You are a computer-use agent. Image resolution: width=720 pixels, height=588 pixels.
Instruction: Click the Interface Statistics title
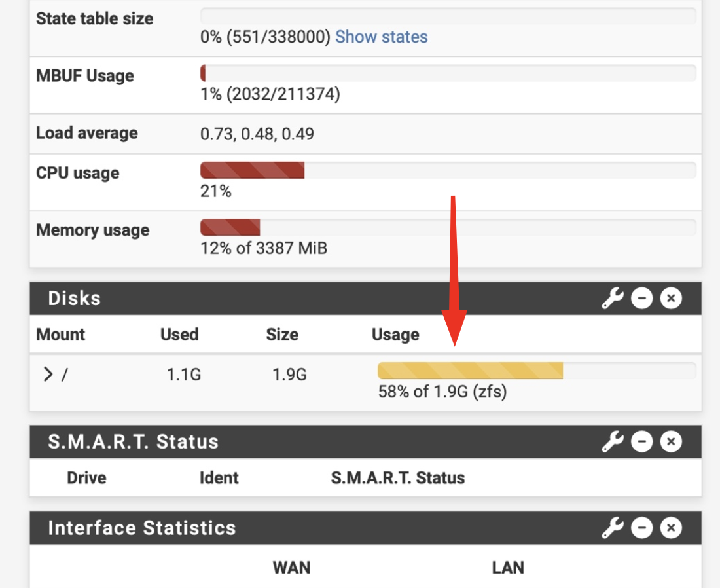tap(141, 528)
